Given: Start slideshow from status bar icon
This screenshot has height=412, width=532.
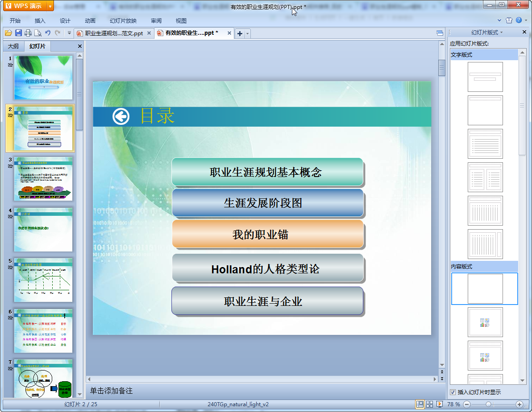Looking at the screenshot, I should click(439, 404).
